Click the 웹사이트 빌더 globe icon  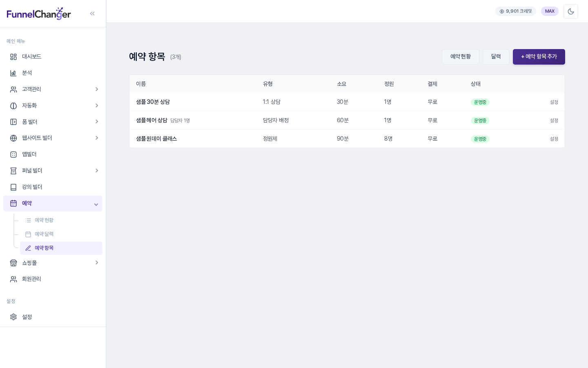tap(13, 138)
